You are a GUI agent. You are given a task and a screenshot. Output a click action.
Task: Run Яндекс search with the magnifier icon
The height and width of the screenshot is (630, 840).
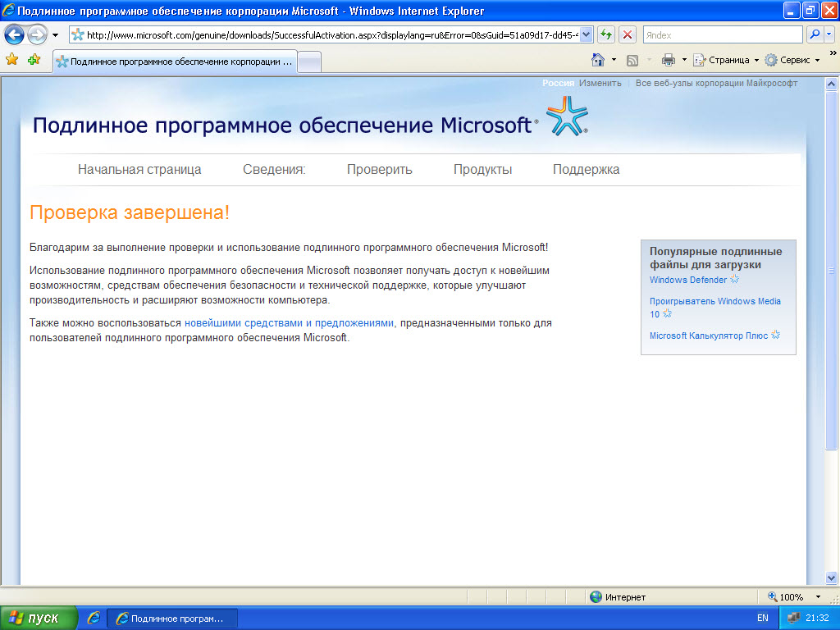pos(815,34)
